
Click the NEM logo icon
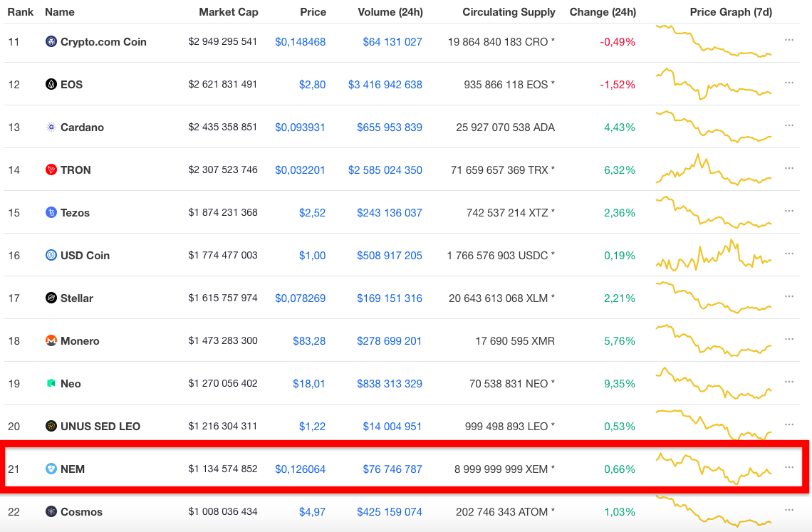pyautogui.click(x=51, y=469)
